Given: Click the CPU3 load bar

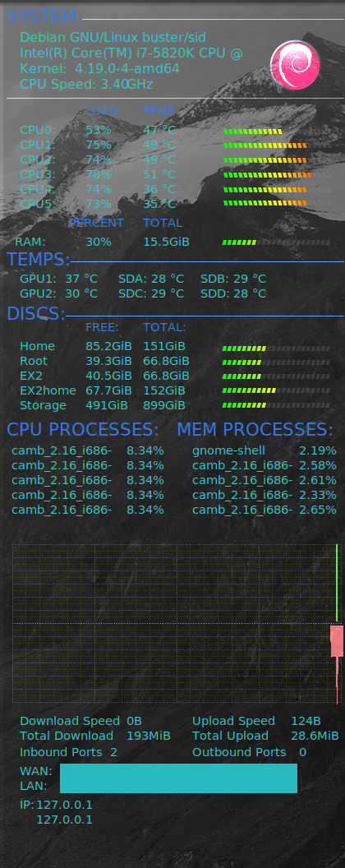Looking at the screenshot, I should click(x=277, y=175).
